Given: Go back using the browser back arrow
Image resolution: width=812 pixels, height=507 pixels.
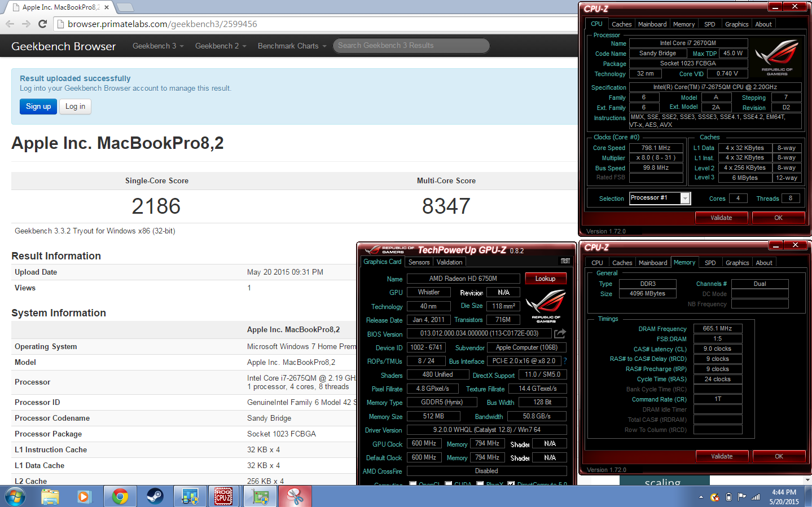Looking at the screenshot, I should coord(10,24).
